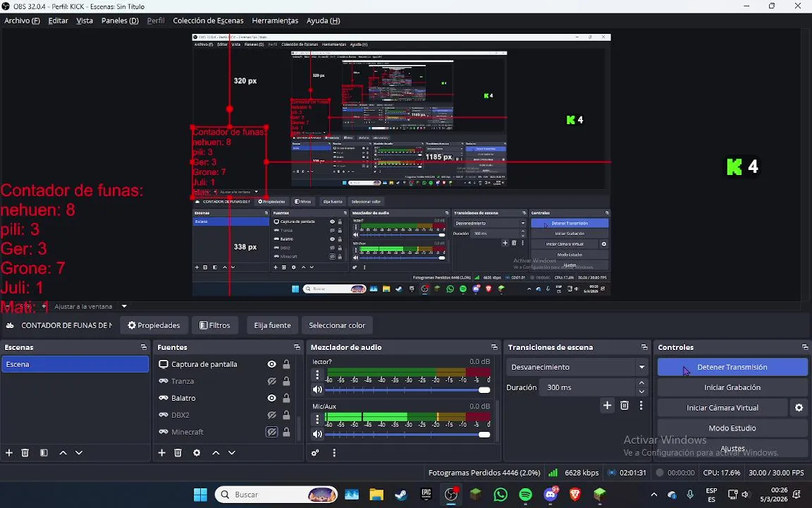Toggle lock on the Tranza source

click(x=286, y=381)
